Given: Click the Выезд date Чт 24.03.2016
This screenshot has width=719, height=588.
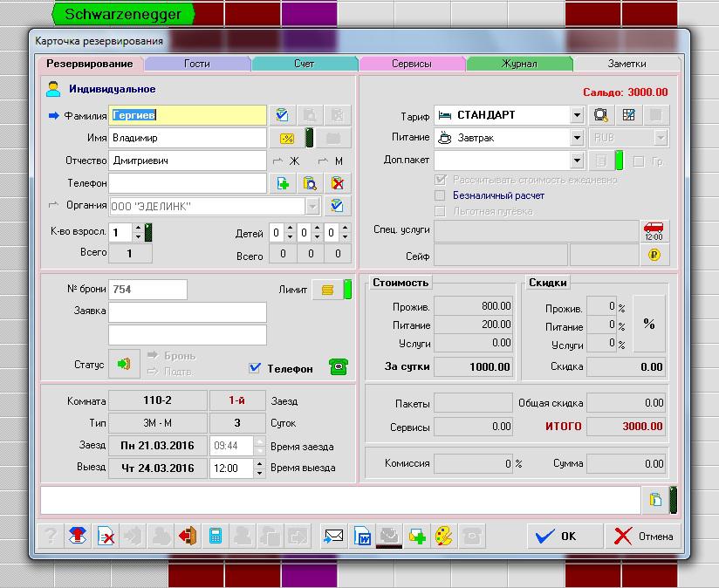Looking at the screenshot, I should pyautogui.click(x=158, y=468).
